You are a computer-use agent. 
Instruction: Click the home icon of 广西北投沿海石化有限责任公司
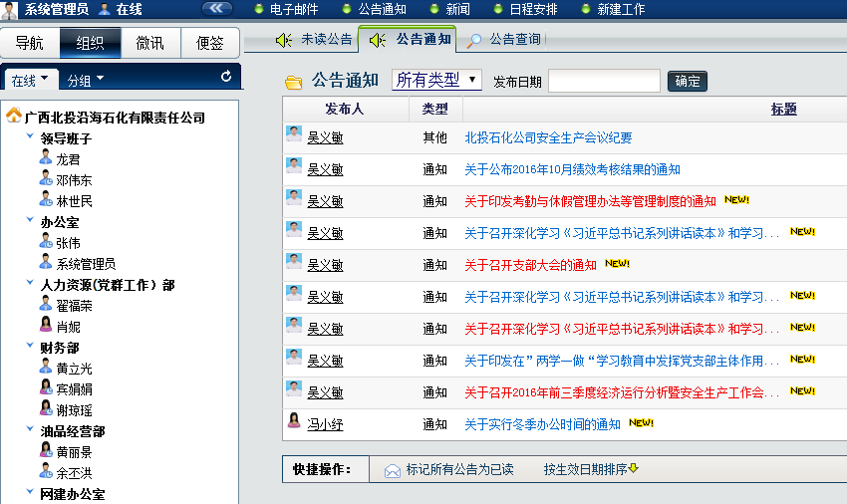(x=14, y=116)
